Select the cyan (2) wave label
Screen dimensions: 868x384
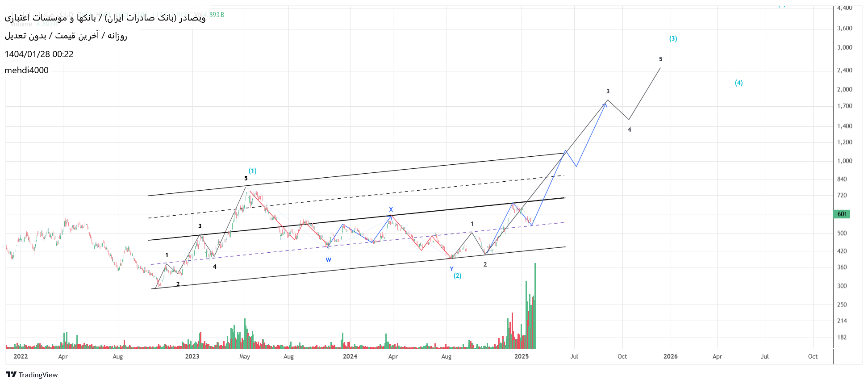point(458,276)
